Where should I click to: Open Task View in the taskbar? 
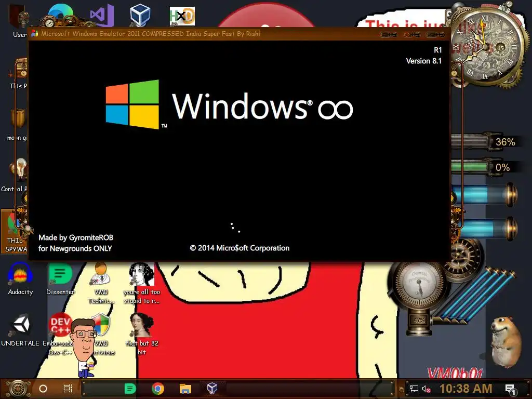[x=68, y=389]
